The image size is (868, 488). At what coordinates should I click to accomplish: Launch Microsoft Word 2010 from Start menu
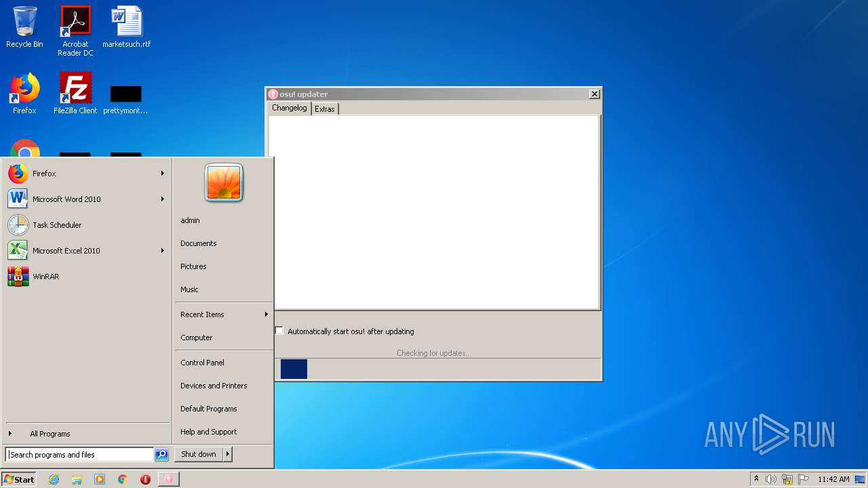point(87,199)
